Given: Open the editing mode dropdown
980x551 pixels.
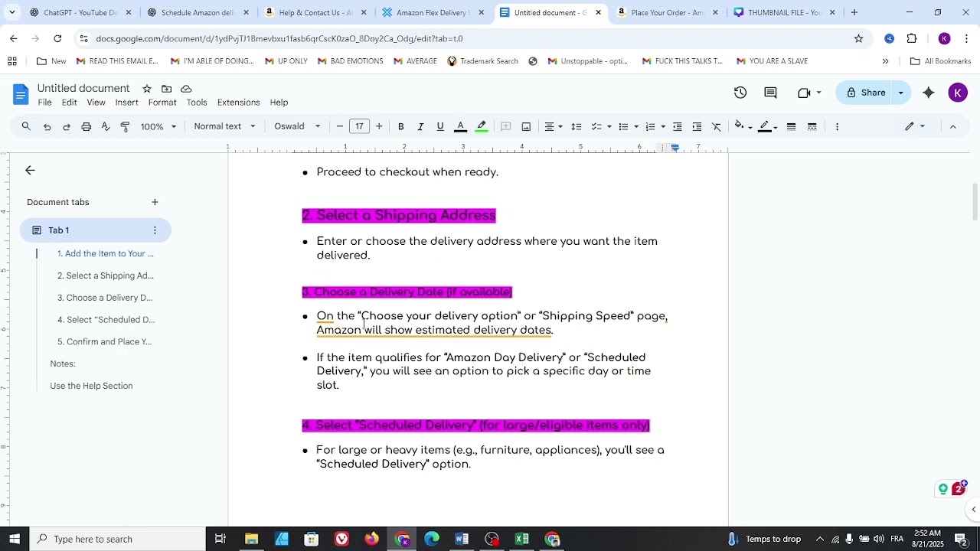Looking at the screenshot, I should click(x=915, y=126).
